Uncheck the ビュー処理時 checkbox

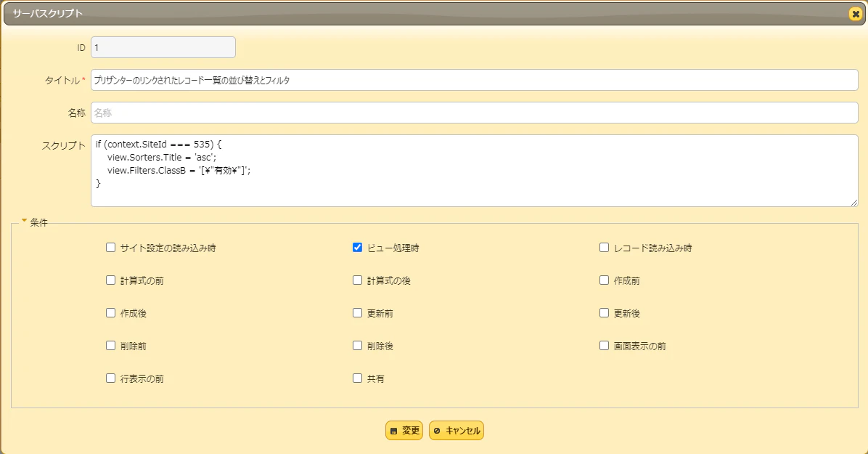(358, 248)
